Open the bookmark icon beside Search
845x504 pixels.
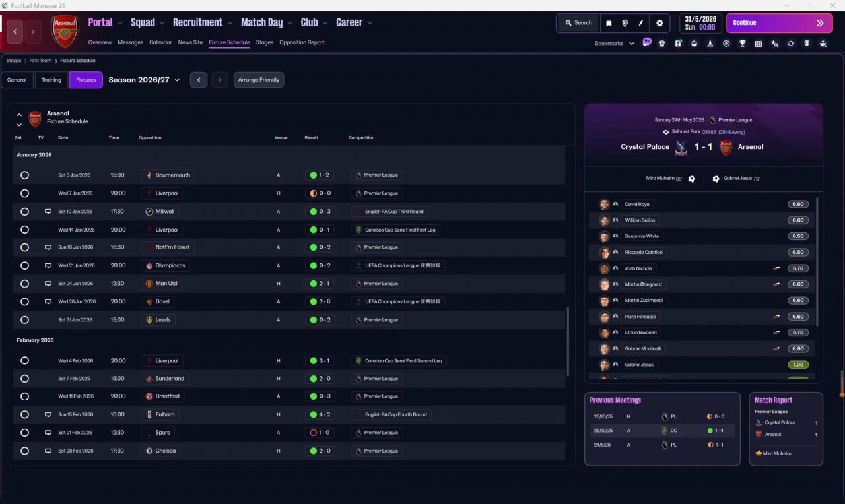(609, 23)
